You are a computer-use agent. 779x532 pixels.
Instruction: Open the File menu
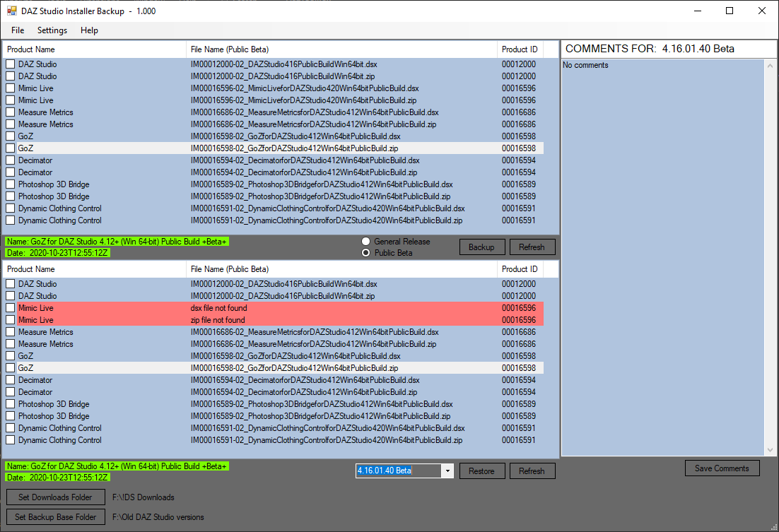click(x=18, y=30)
